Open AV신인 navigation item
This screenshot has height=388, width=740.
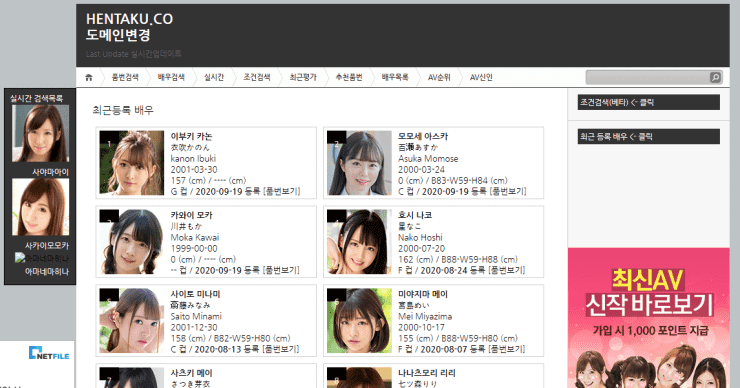[481, 77]
